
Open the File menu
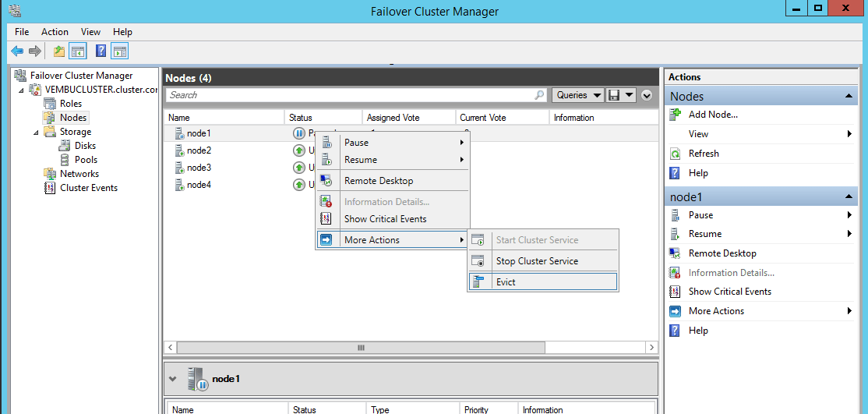[22, 32]
